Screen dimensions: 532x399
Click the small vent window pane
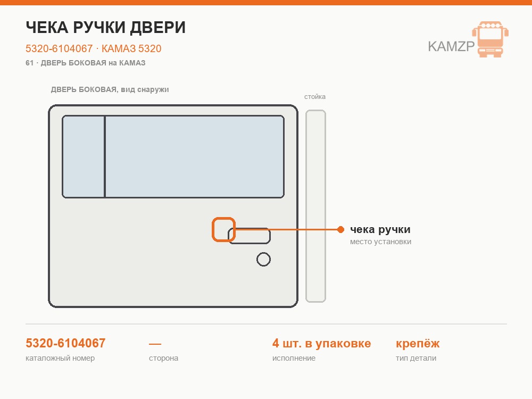[84, 157]
